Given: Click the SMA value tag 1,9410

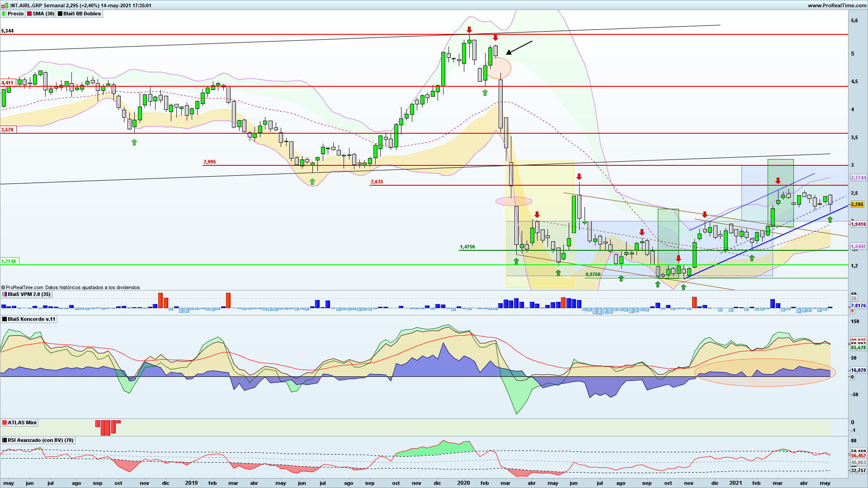Looking at the screenshot, I should tap(859, 224).
